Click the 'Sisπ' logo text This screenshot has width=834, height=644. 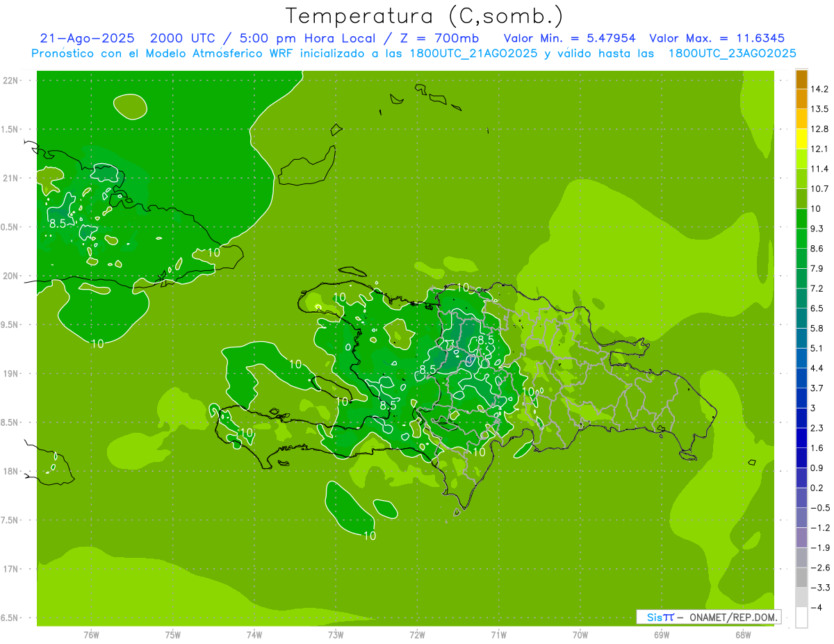tap(660, 617)
